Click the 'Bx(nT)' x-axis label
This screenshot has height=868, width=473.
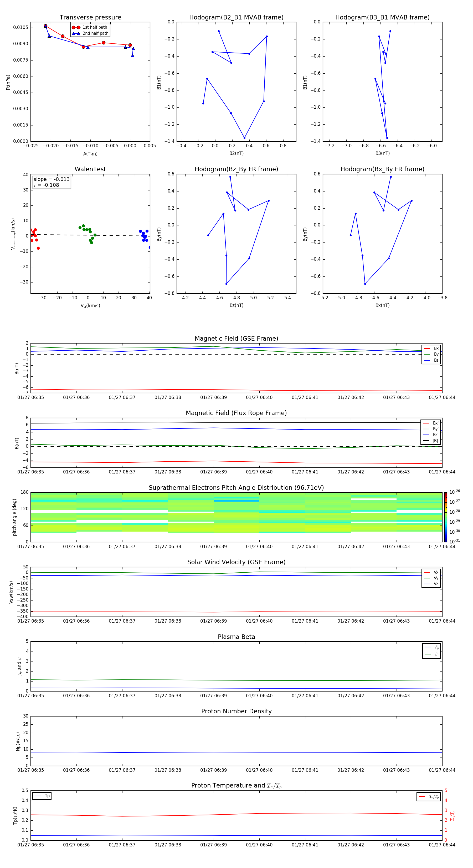[x=382, y=305]
